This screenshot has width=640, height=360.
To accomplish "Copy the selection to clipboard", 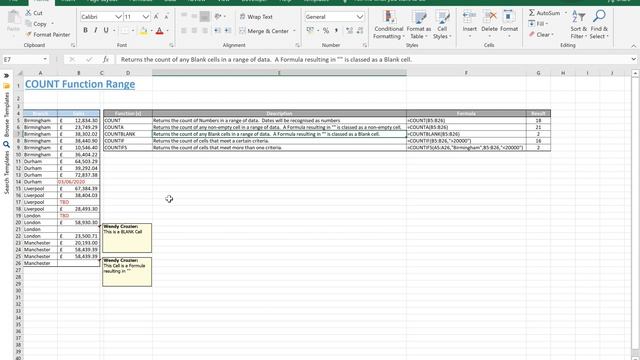I will click(36, 24).
